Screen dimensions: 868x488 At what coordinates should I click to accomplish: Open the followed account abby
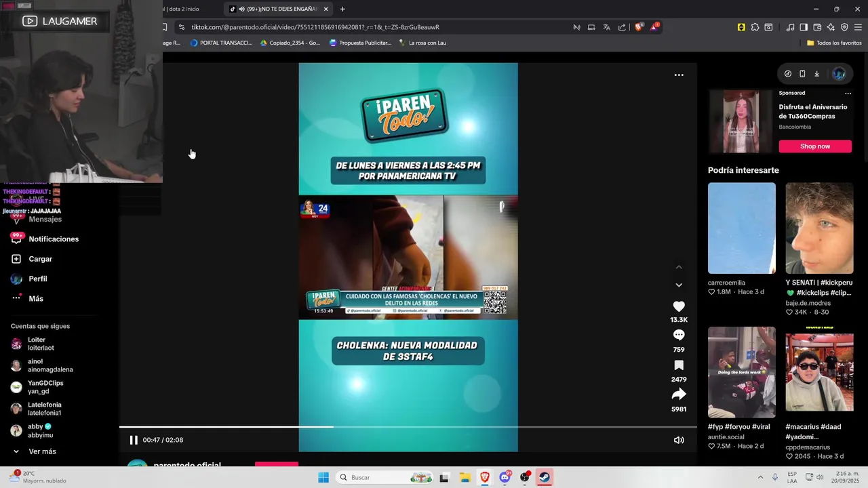31,430
